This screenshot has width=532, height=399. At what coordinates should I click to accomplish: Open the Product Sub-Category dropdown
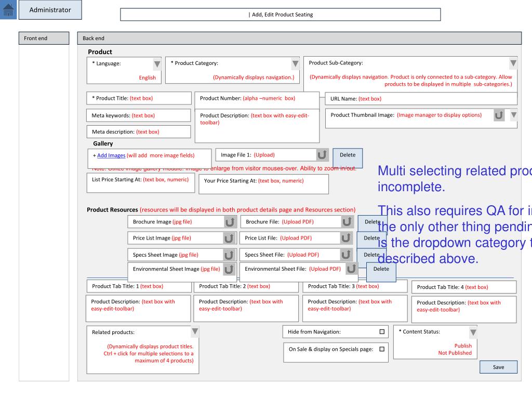(x=513, y=63)
